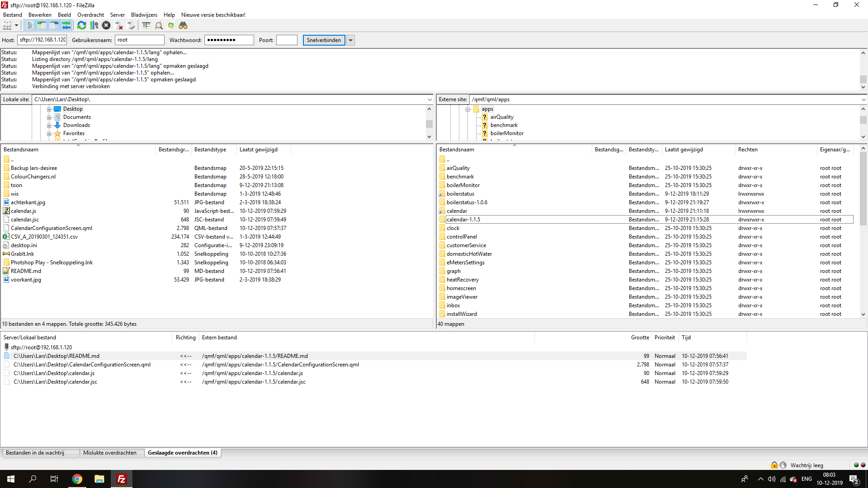868x488 pixels.
Task: Open the Quickconnect history dropdown
Action: pos(350,40)
